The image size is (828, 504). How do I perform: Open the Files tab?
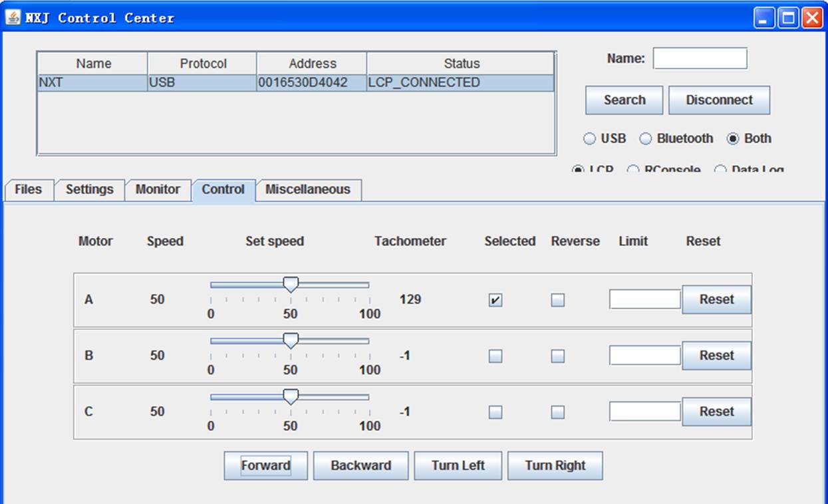pyautogui.click(x=28, y=189)
